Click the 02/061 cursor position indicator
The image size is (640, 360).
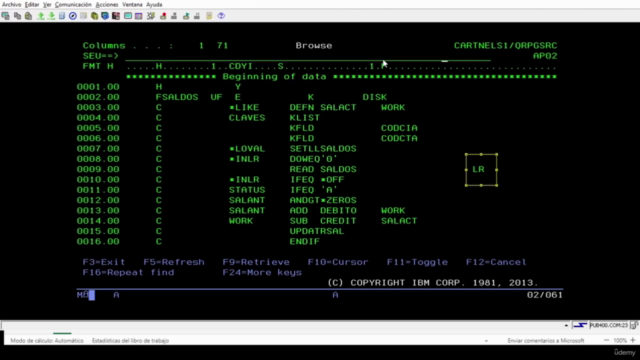(x=544, y=295)
